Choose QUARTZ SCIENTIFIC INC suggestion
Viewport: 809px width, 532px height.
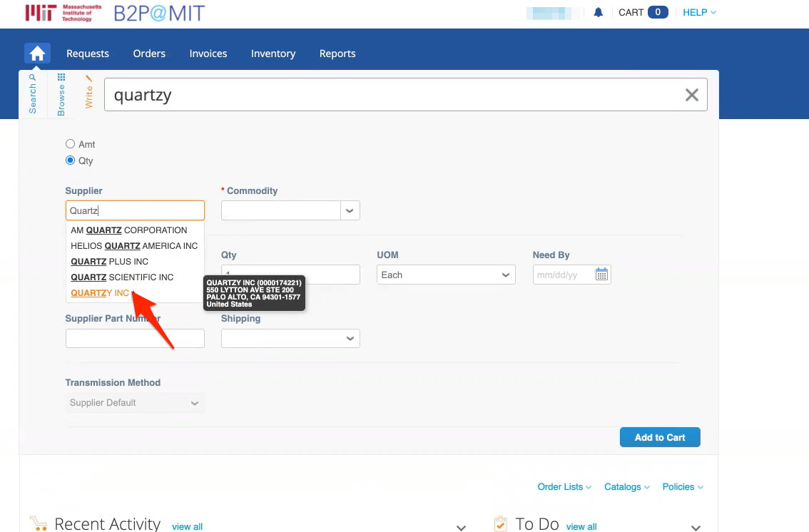click(122, 277)
